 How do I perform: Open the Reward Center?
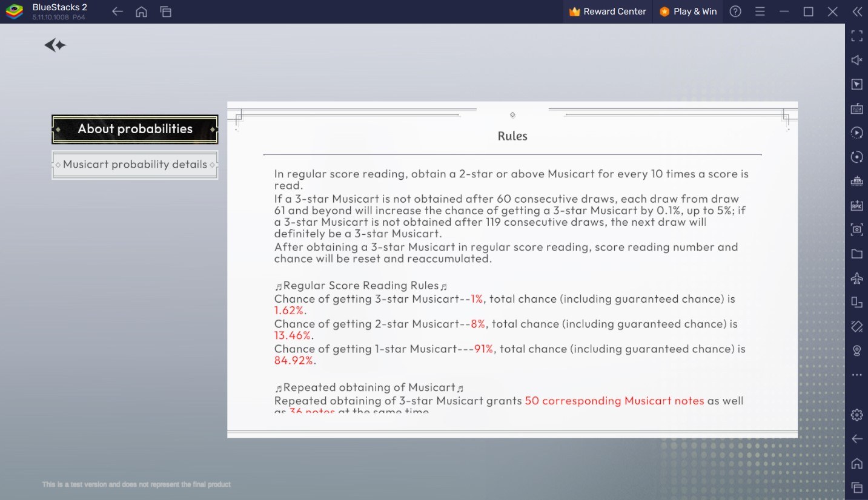(608, 12)
